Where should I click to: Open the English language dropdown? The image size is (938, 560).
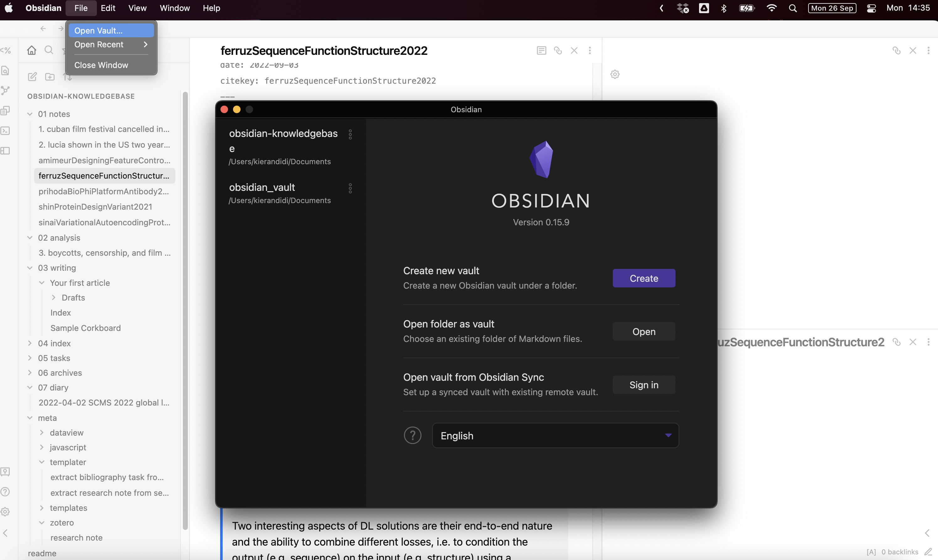(555, 436)
